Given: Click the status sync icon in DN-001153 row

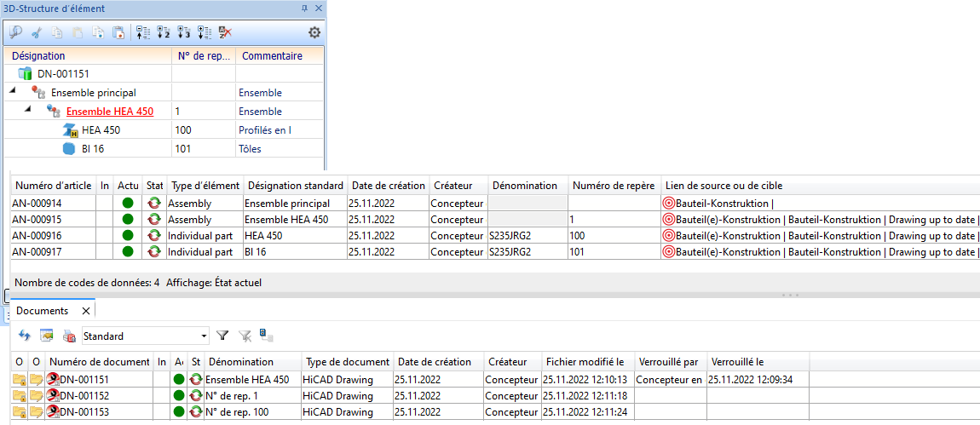Looking at the screenshot, I should (196, 412).
